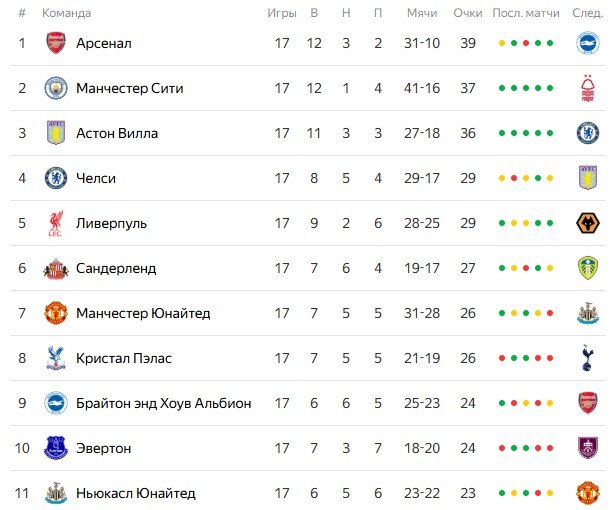Open Everton's next opponent Burnley crest
The image size is (611, 510).
[587, 448]
